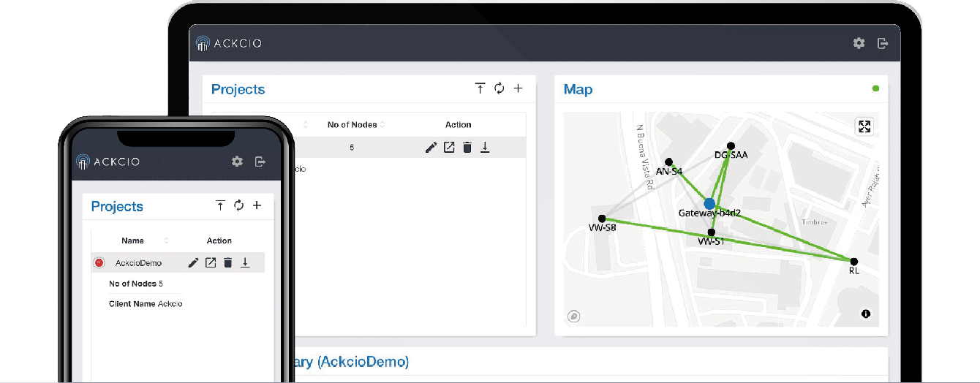The height and width of the screenshot is (383, 980).
Task: Open project in new window on desktop
Action: [x=449, y=148]
